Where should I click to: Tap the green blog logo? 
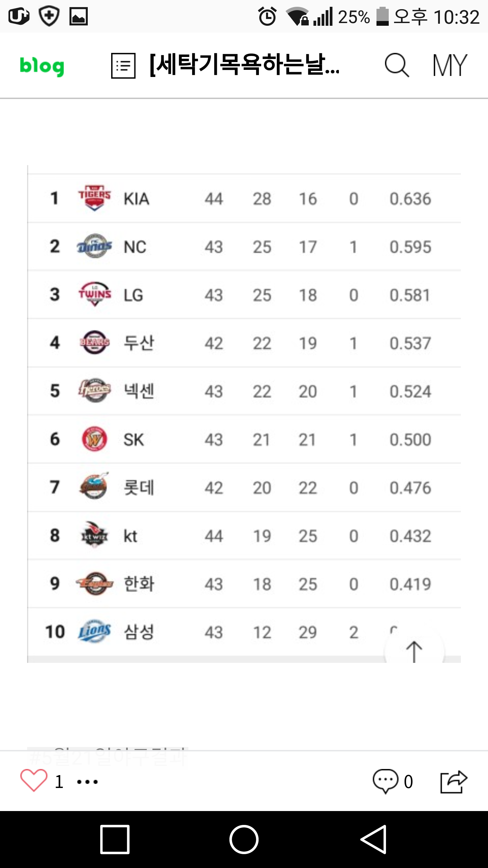(x=42, y=66)
